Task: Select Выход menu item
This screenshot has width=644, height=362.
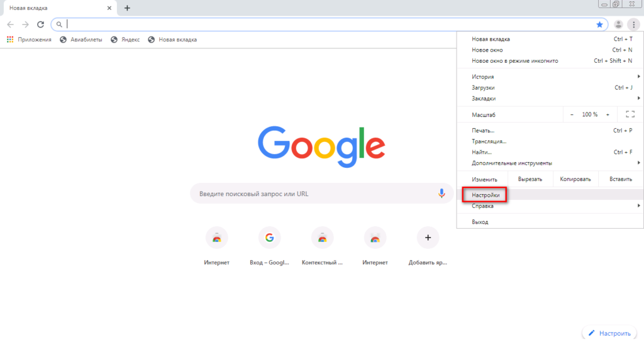Action: 550,222
